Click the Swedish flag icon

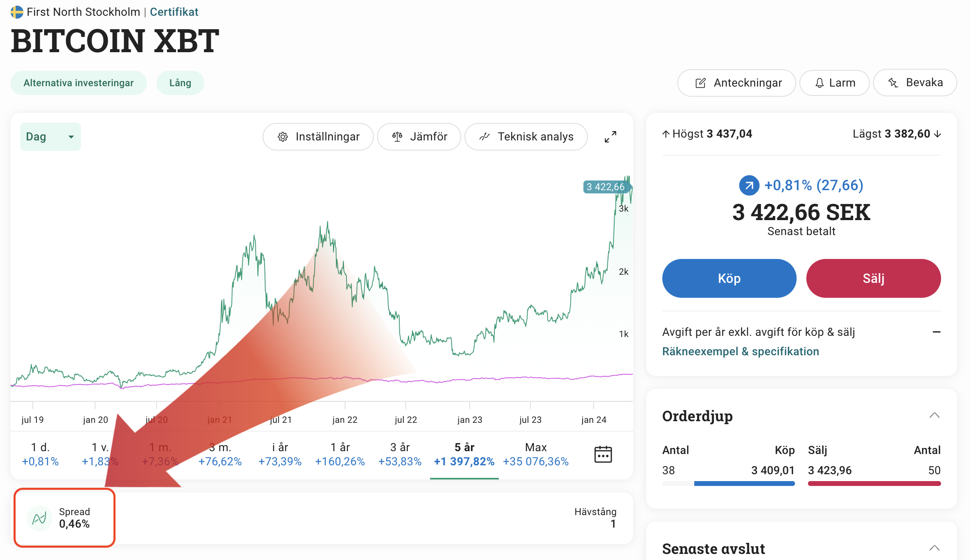pyautogui.click(x=17, y=12)
